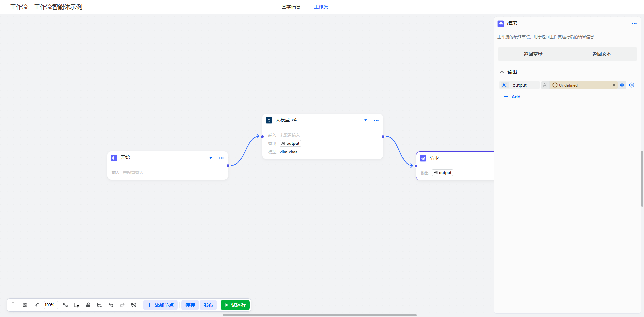
Task: Delete output row with circled X icon
Action: pyautogui.click(x=632, y=85)
